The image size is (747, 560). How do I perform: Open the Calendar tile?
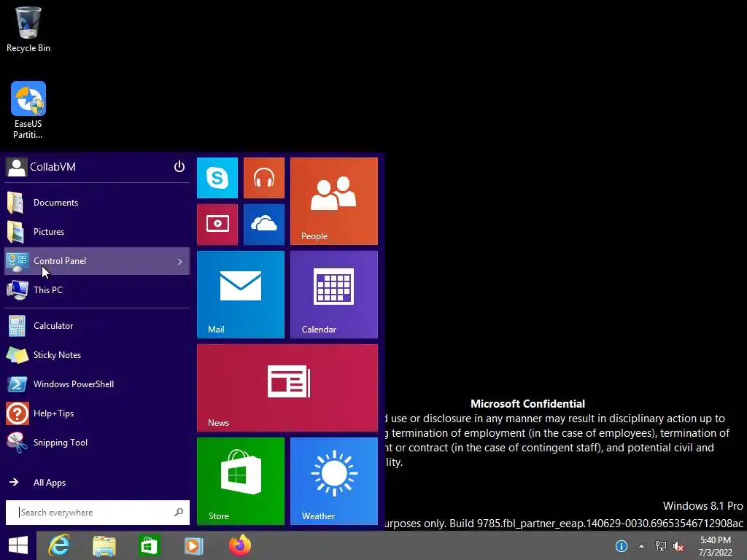pos(334,295)
